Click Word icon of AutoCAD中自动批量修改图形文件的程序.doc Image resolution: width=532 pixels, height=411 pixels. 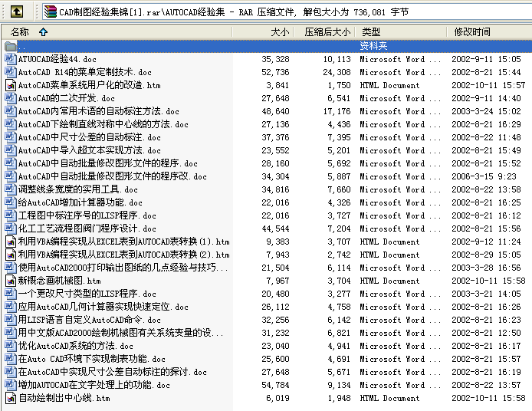(x=11, y=163)
